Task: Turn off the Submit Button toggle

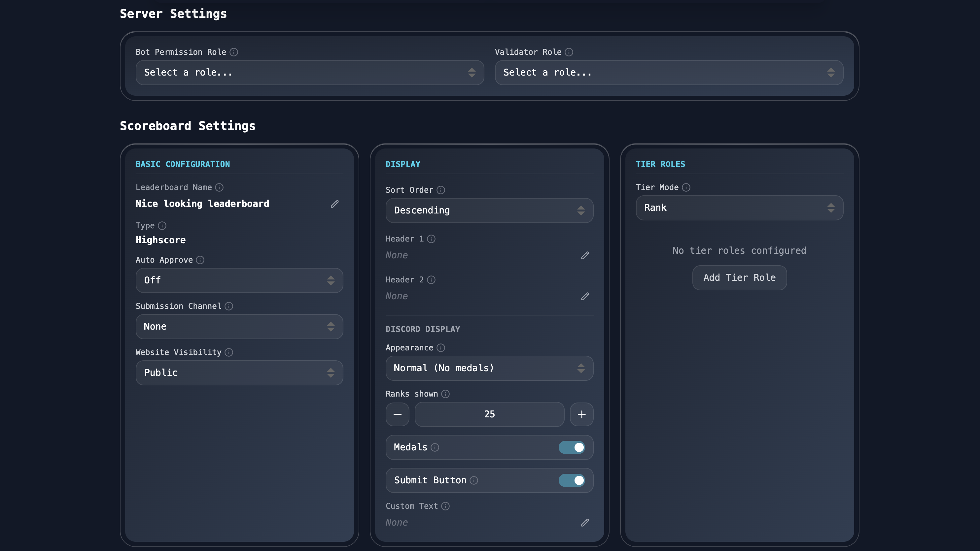Action: [x=572, y=480]
